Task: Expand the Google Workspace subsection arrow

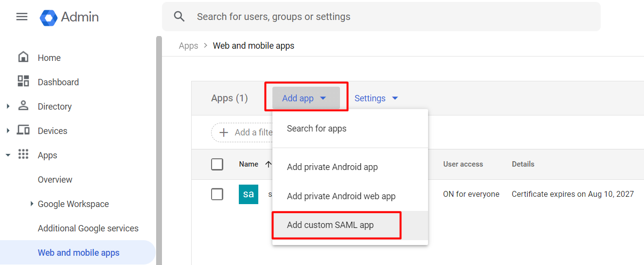Action: [32, 204]
